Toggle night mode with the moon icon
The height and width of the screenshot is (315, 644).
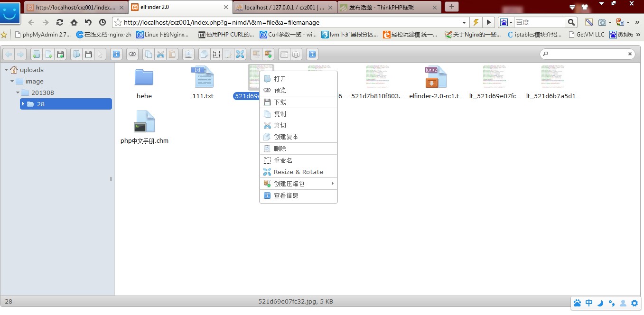pos(600,303)
